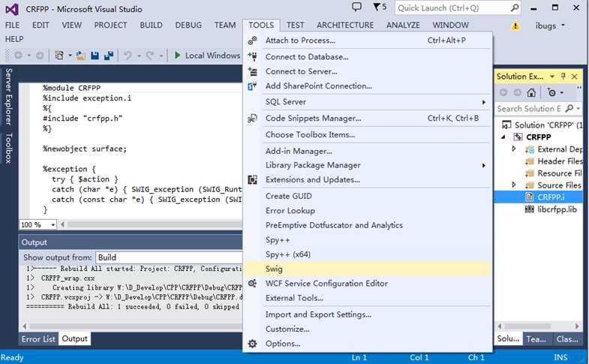
Task: Switch to the Output tab
Action: tap(74, 338)
